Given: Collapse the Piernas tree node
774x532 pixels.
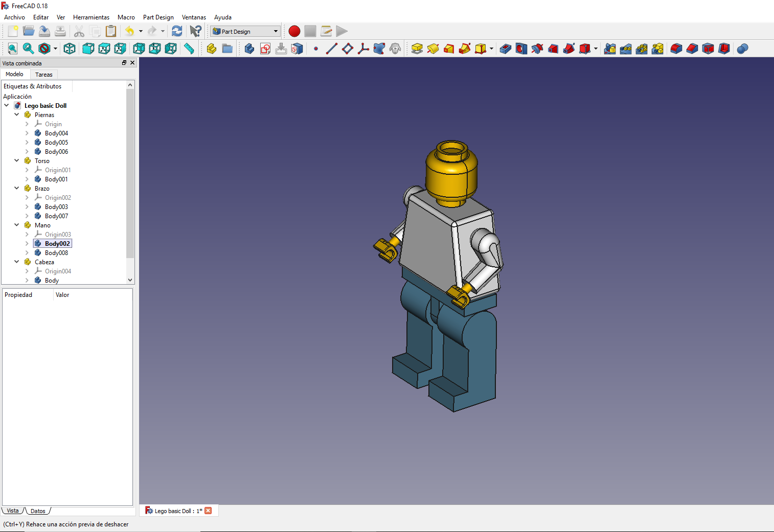Looking at the screenshot, I should pos(16,114).
